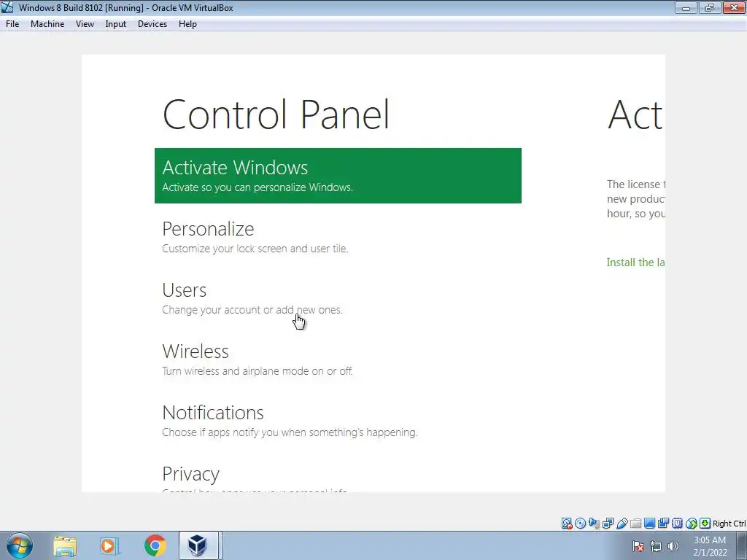The height and width of the screenshot is (560, 747).
Task: Click the CPU virtualization chip indicator
Action: coord(677,524)
